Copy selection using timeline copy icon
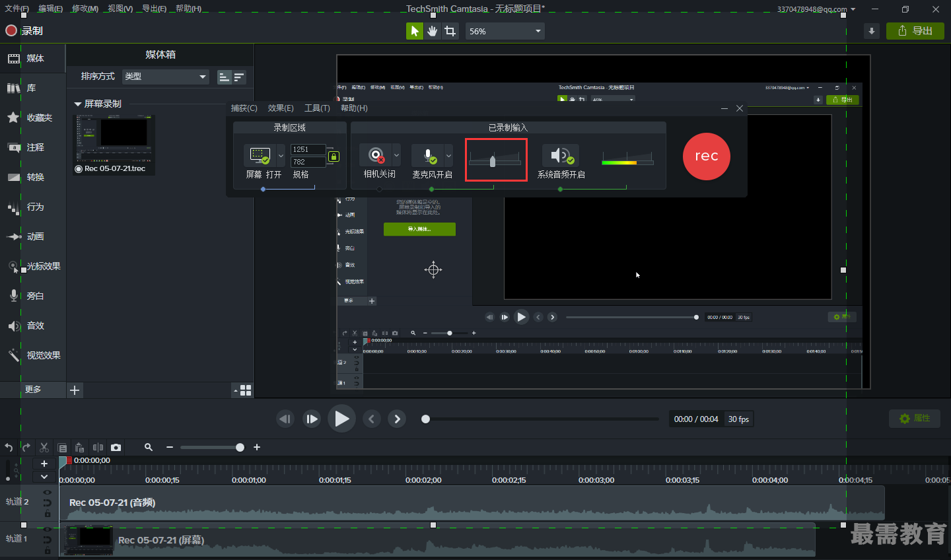The image size is (951, 560). pos(62,447)
